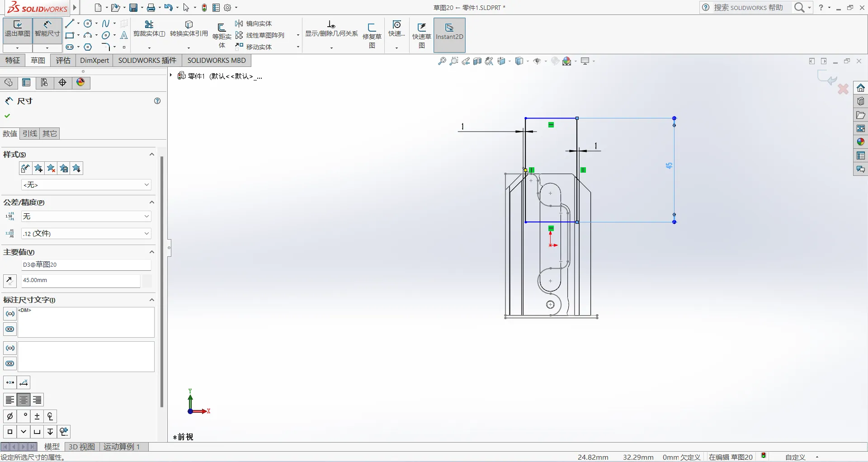Click the 转换实体引用 convert entities icon

189,28
